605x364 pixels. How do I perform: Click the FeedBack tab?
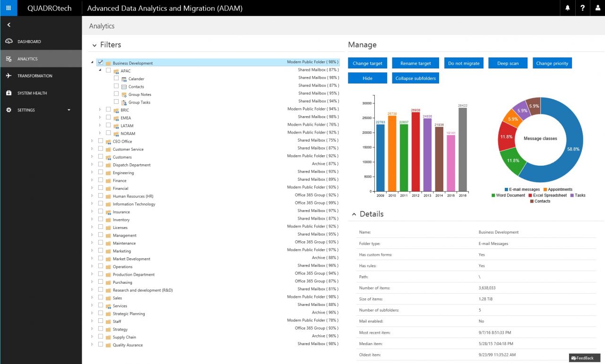(x=585, y=358)
